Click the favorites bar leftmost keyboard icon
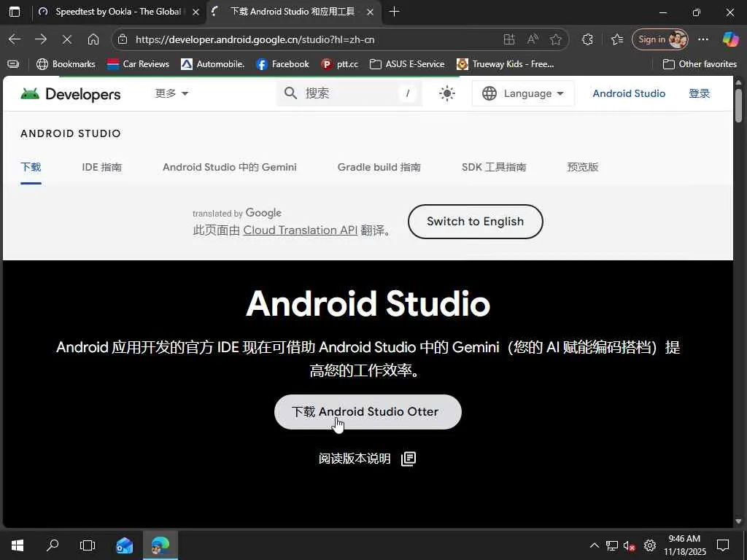 13,64
